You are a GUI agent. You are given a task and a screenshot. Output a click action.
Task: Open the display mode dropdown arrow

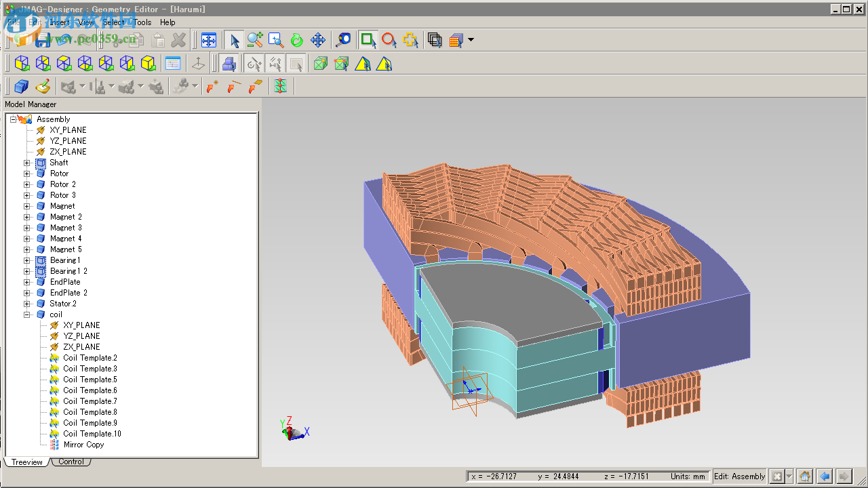(471, 40)
